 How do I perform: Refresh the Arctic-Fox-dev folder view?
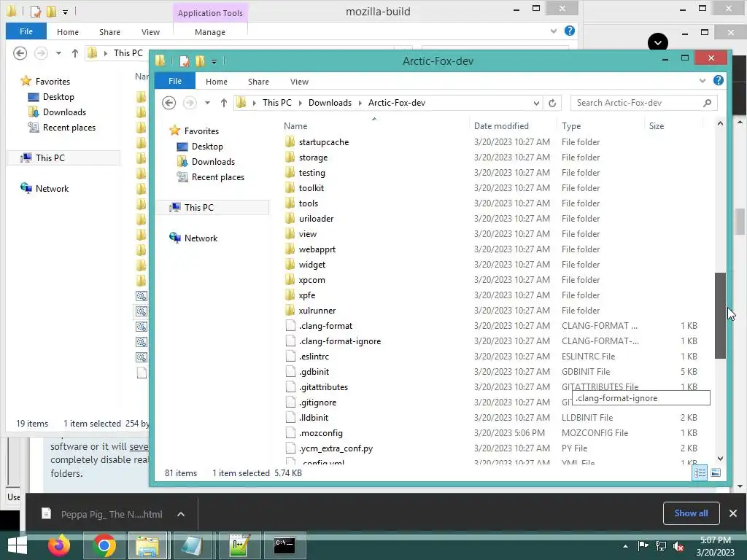pyautogui.click(x=552, y=103)
